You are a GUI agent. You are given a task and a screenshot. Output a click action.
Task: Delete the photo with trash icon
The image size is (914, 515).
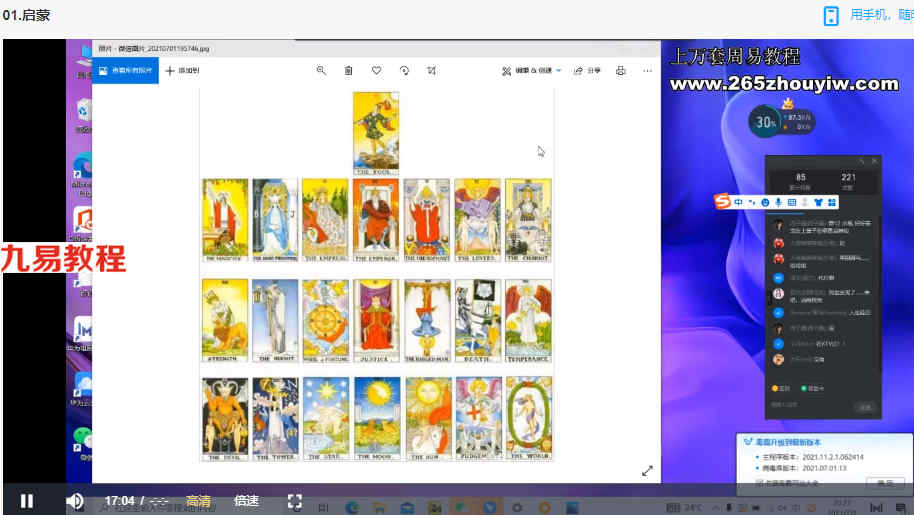coord(349,70)
